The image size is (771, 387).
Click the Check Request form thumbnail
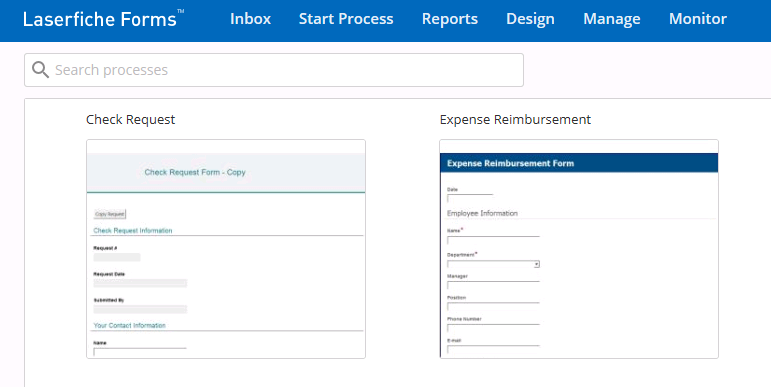click(x=226, y=249)
